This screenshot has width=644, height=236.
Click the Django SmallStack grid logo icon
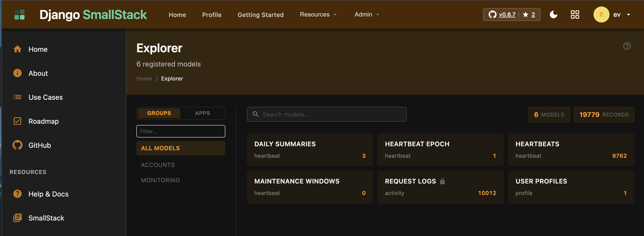pyautogui.click(x=19, y=14)
